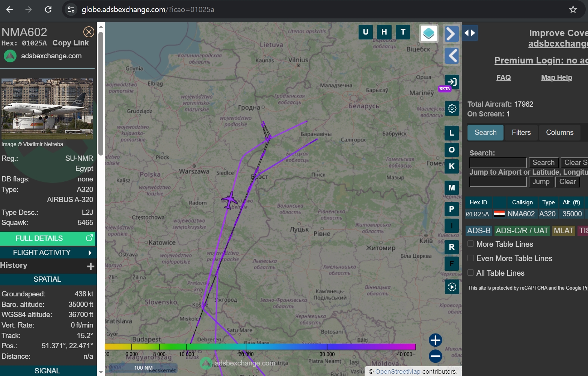
Task: Toggle the P map button
Action: click(x=452, y=209)
